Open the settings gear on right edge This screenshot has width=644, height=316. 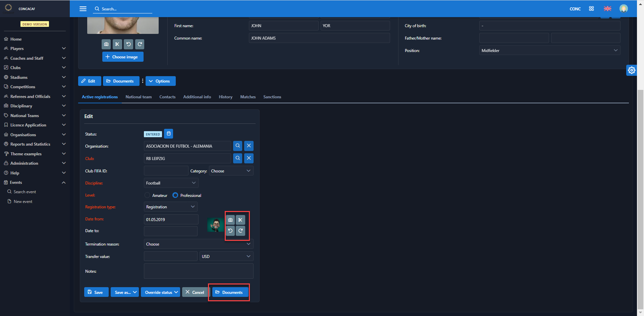[632, 70]
